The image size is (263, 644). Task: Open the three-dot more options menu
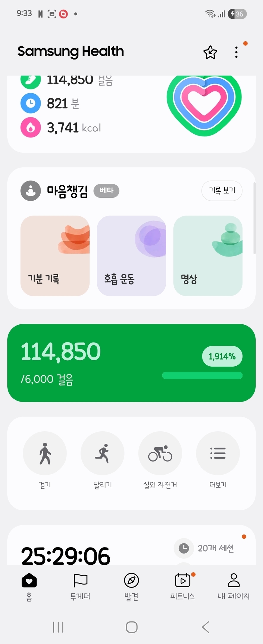pos(236,52)
